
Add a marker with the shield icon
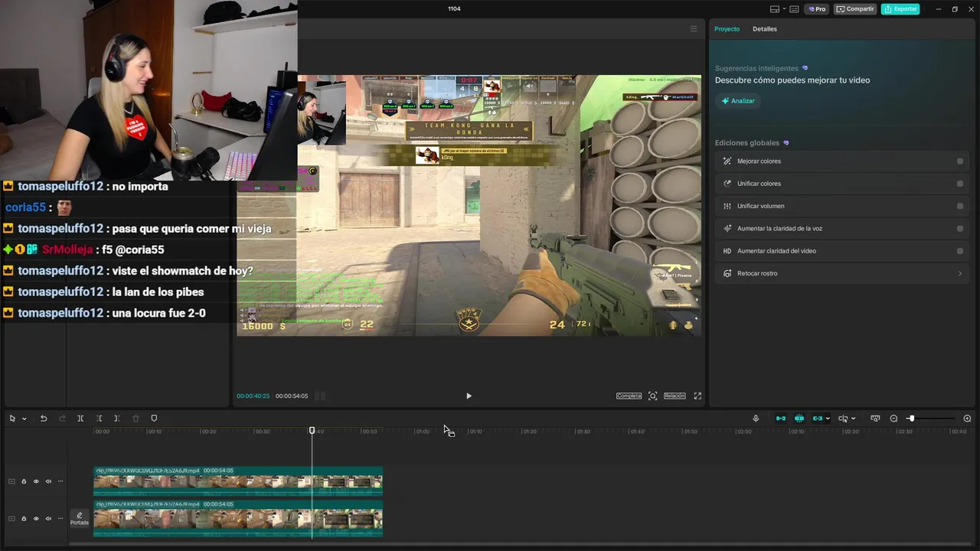154,419
